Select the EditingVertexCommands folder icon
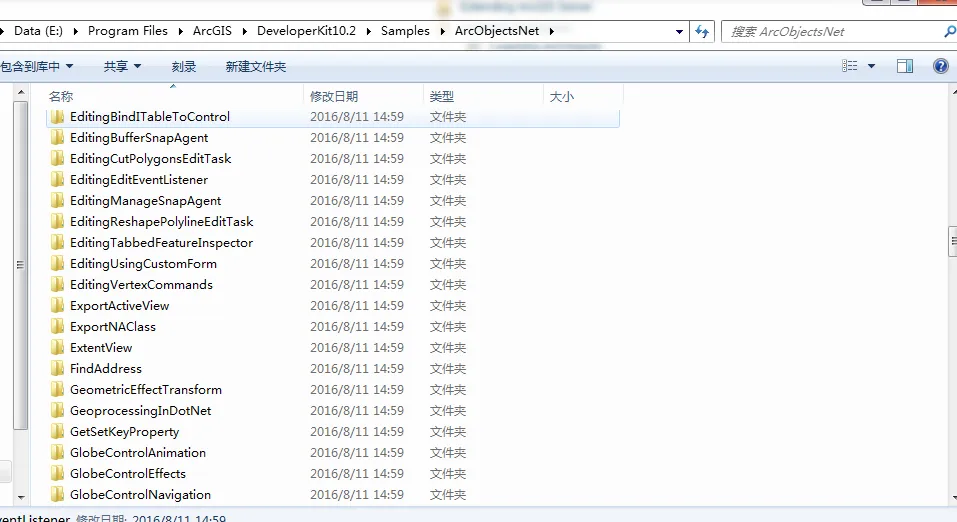Image resolution: width=957 pixels, height=522 pixels. click(57, 285)
